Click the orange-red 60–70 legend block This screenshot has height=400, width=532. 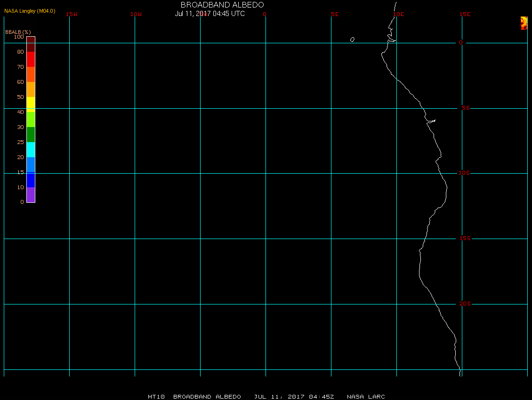coord(31,74)
